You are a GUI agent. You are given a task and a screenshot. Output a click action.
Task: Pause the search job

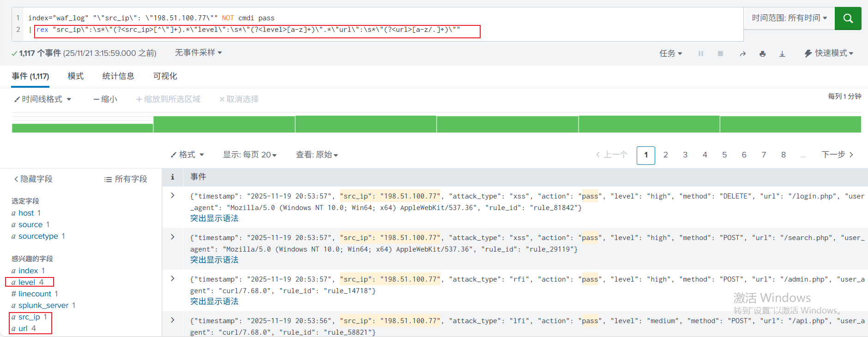point(700,54)
